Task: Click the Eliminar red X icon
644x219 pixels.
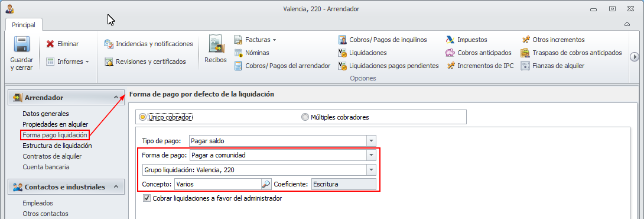Action: (50, 44)
